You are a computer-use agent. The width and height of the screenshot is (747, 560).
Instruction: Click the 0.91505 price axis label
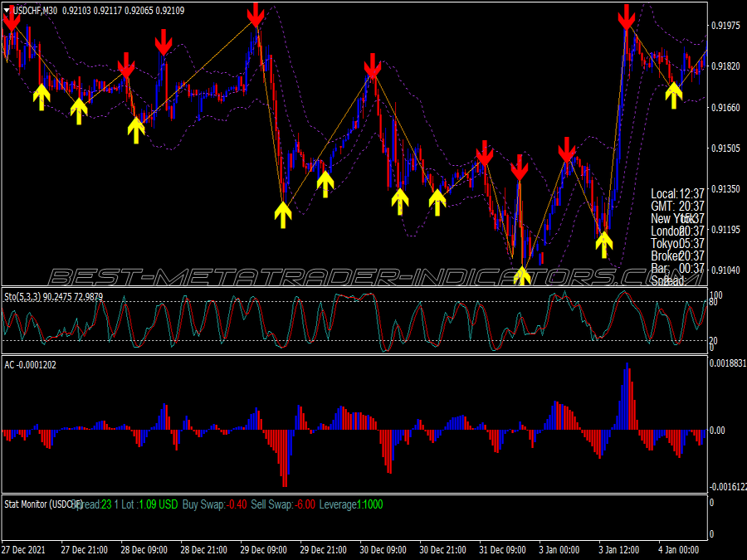725,149
